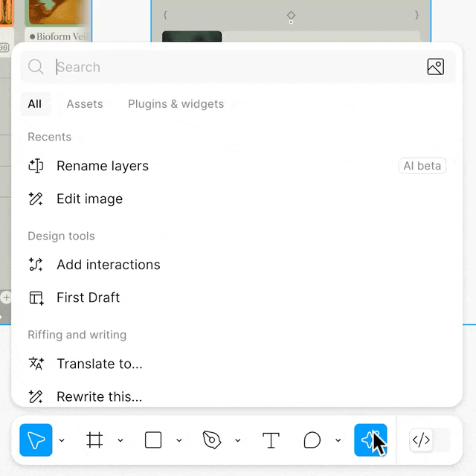Select the Frame tool
This screenshot has height=476, width=476.
[x=94, y=440]
